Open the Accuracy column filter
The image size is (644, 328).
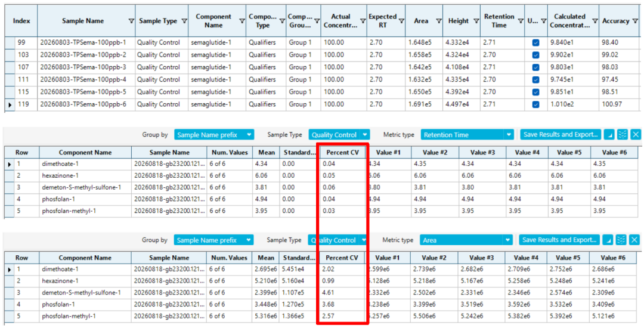tap(636, 21)
